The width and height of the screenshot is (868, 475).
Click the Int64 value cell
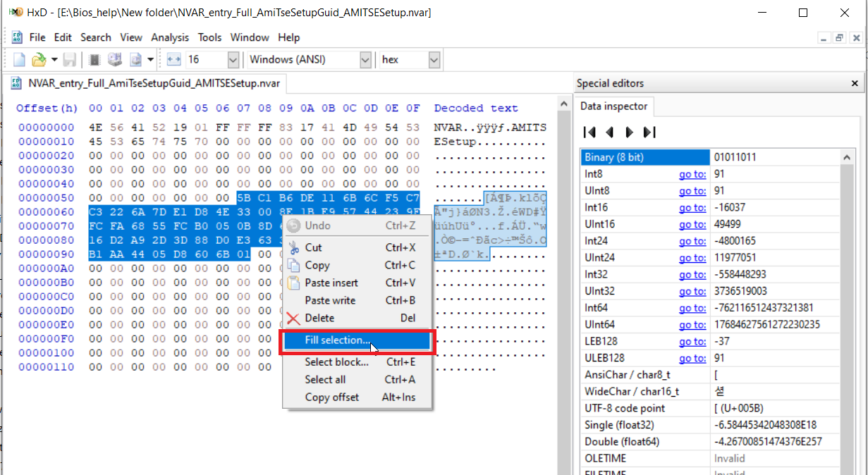point(775,308)
